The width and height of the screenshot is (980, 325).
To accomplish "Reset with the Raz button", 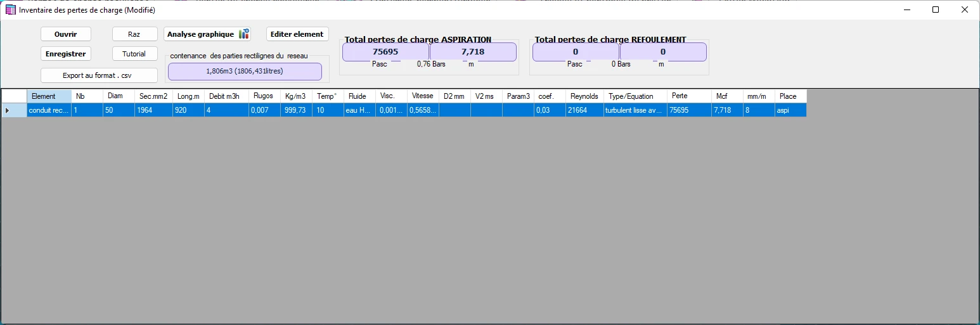I will [134, 34].
